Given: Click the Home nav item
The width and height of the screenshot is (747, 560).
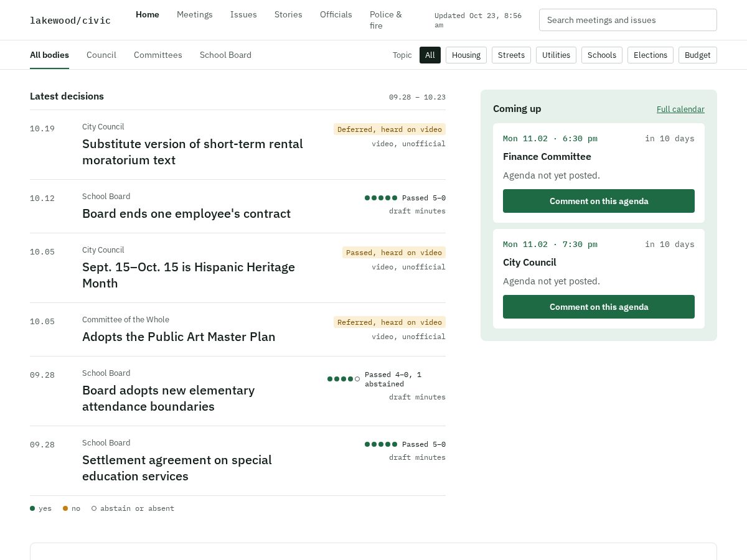Looking at the screenshot, I should pos(148,14).
